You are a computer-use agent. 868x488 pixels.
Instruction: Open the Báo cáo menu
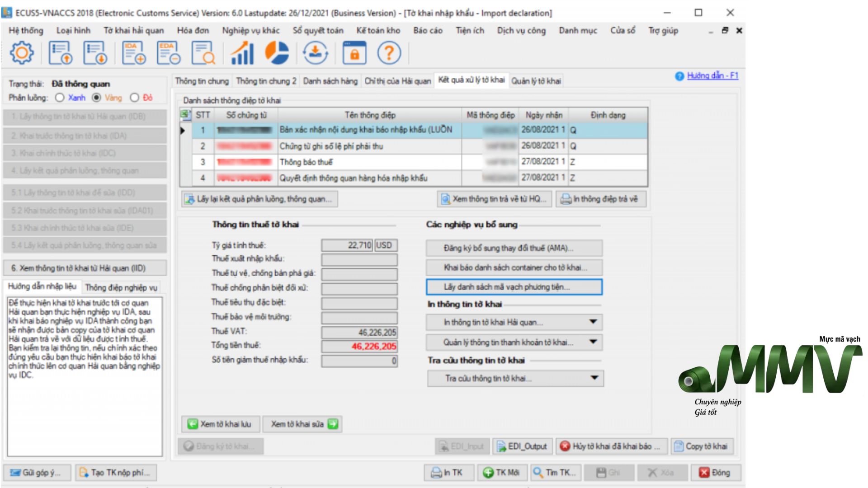tap(428, 30)
